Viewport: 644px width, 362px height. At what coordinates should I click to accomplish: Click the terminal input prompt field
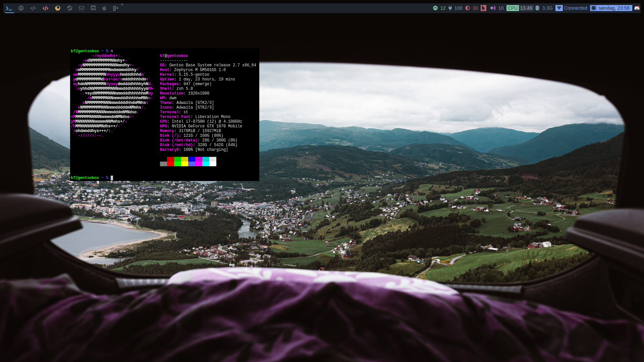[x=112, y=178]
